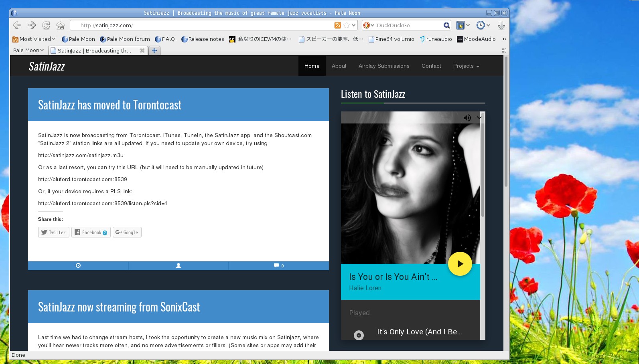Play the SatinJazz stream
The height and width of the screenshot is (364, 639).
pyautogui.click(x=460, y=264)
